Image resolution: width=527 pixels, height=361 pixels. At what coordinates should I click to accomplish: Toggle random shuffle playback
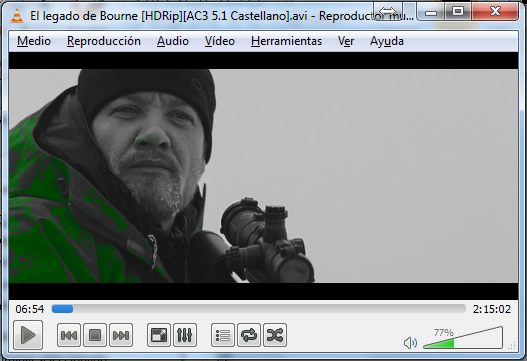pos(275,335)
